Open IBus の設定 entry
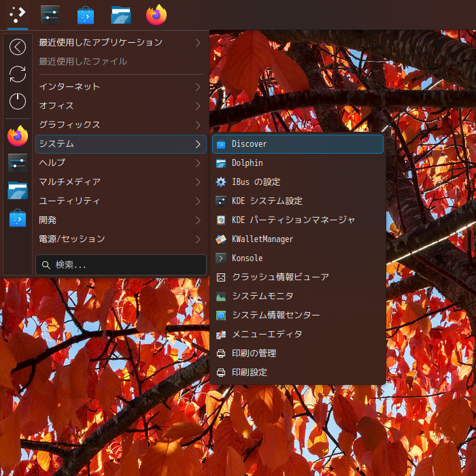Screen dimensions: 476x476 pyautogui.click(x=298, y=182)
